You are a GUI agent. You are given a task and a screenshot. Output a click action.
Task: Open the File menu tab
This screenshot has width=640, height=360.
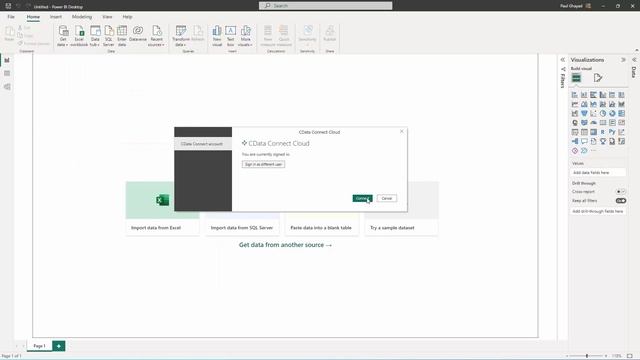click(11, 17)
